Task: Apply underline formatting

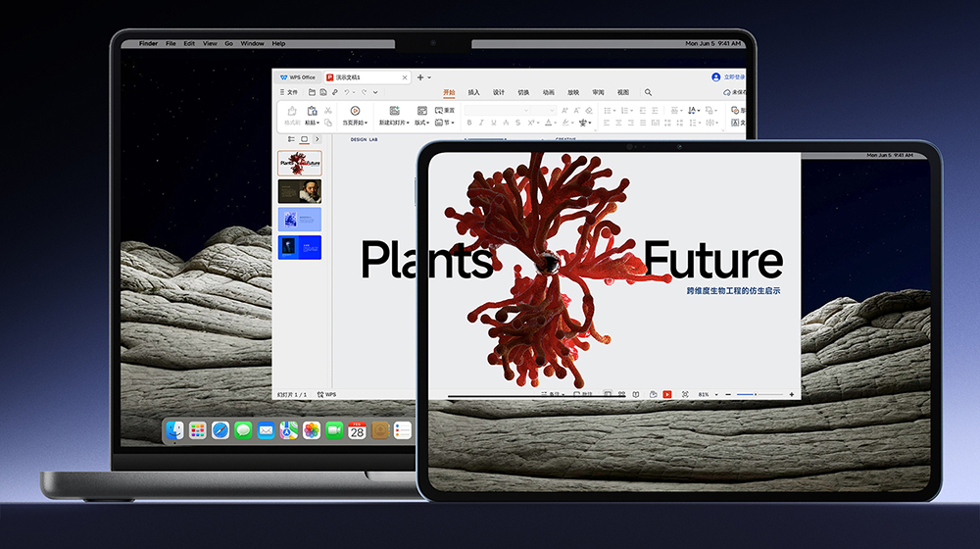Action: pos(494,123)
